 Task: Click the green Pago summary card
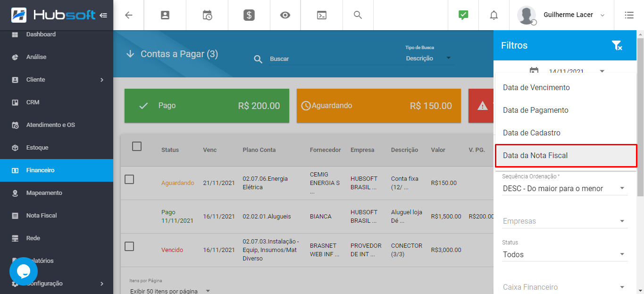(207, 106)
